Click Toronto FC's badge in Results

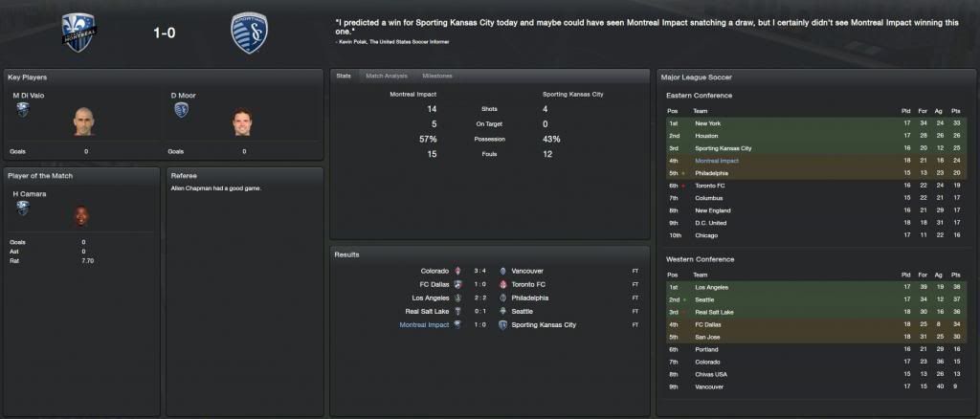503,284
